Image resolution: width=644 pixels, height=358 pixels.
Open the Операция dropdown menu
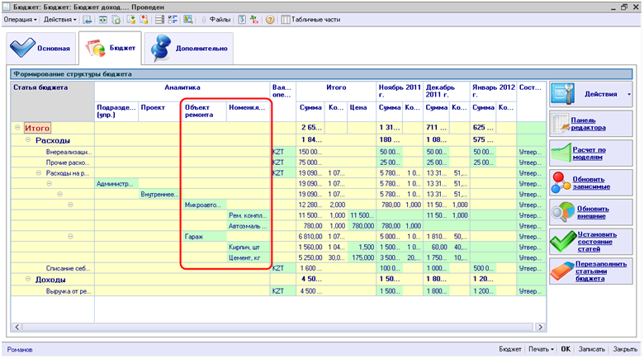click(21, 19)
